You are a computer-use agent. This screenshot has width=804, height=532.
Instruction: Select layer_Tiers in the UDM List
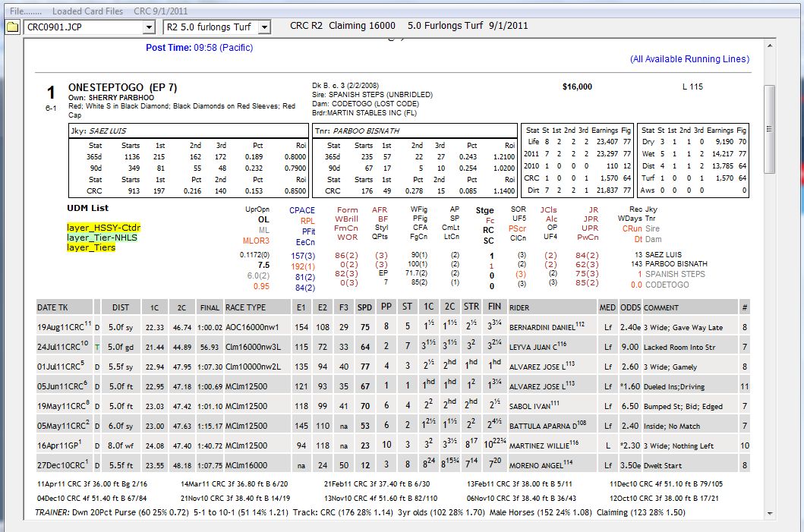91,247
